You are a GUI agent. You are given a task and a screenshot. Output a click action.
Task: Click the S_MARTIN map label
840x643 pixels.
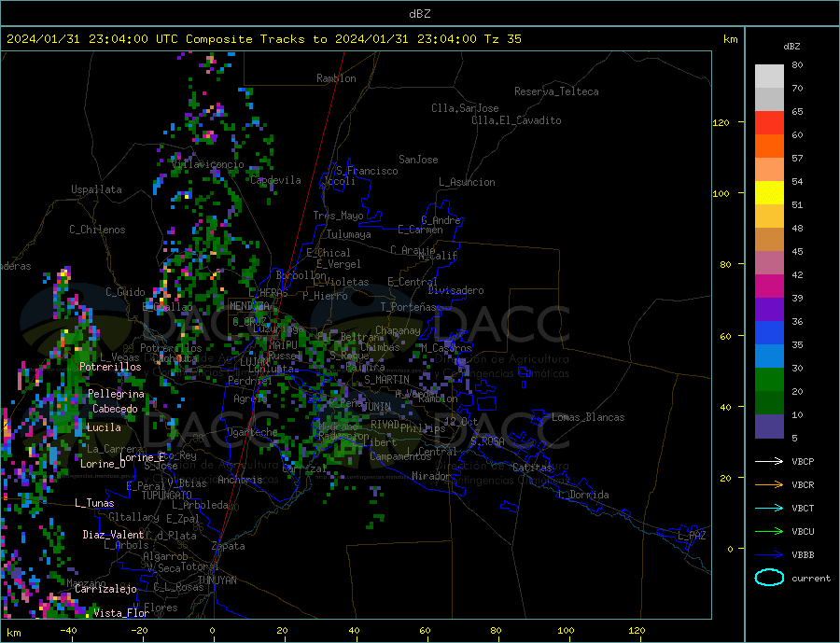pyautogui.click(x=386, y=380)
